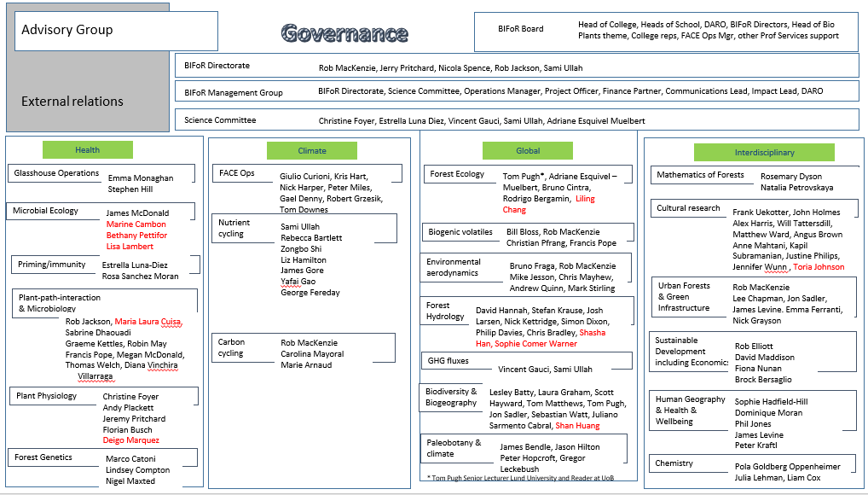Screen dimensions: 868x495
Task: Click the Science Committee label
Action: (x=220, y=120)
